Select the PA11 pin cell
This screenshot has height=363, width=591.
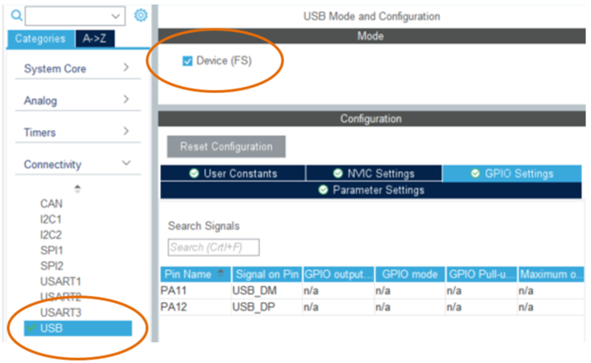tap(196, 291)
